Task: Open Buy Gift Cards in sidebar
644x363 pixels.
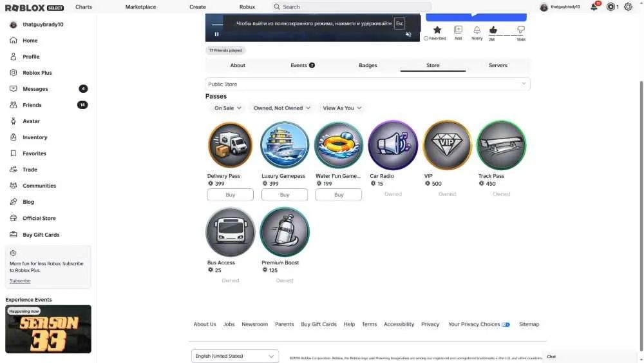Action: point(41,235)
